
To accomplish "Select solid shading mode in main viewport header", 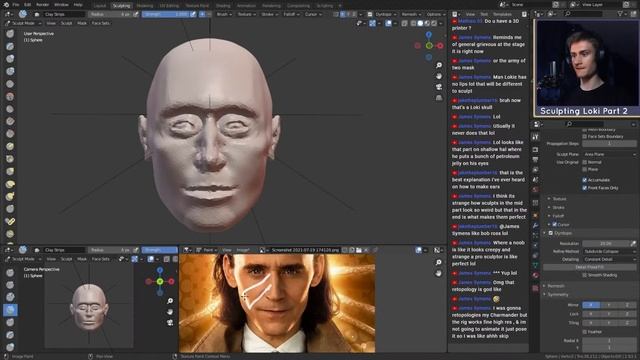I will pos(420,23).
